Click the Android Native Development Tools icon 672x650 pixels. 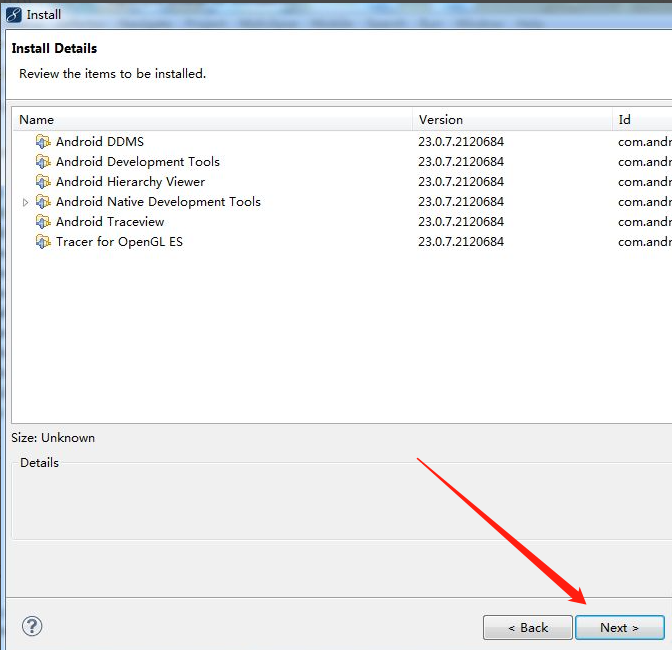[x=43, y=202]
